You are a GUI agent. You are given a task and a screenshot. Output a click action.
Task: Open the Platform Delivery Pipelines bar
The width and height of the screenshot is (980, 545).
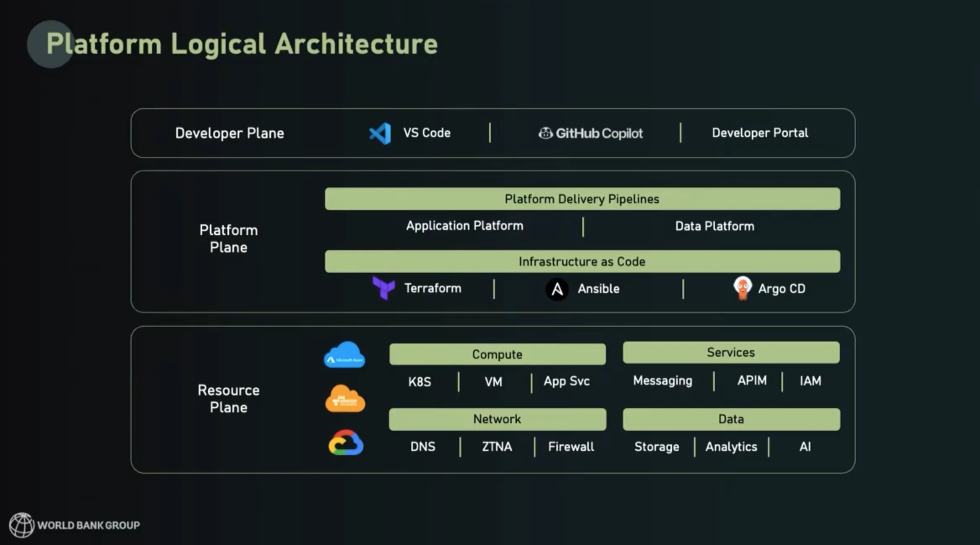pyautogui.click(x=581, y=199)
